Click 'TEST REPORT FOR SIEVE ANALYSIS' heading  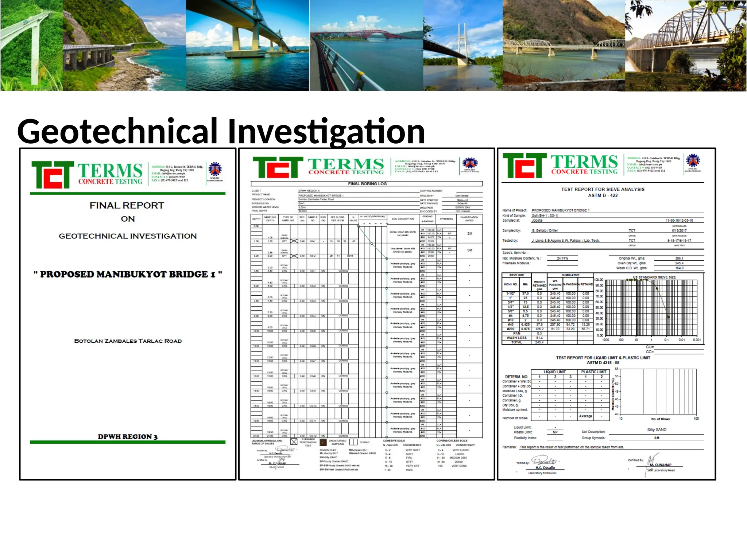(603, 189)
